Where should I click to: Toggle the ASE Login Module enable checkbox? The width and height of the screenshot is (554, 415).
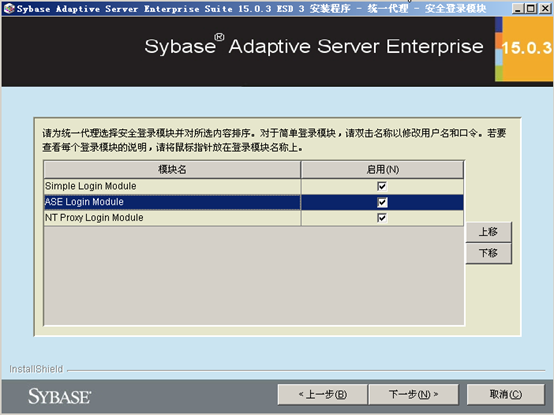click(x=382, y=202)
